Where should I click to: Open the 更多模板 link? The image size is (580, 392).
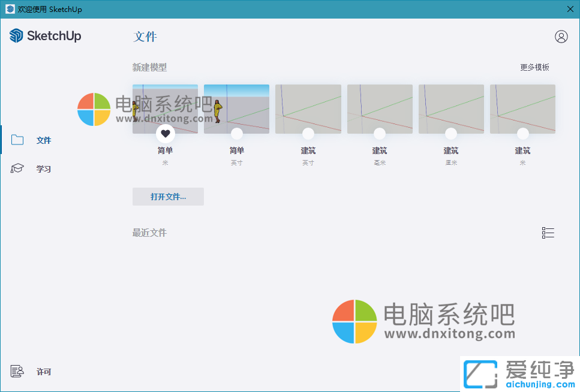[534, 67]
